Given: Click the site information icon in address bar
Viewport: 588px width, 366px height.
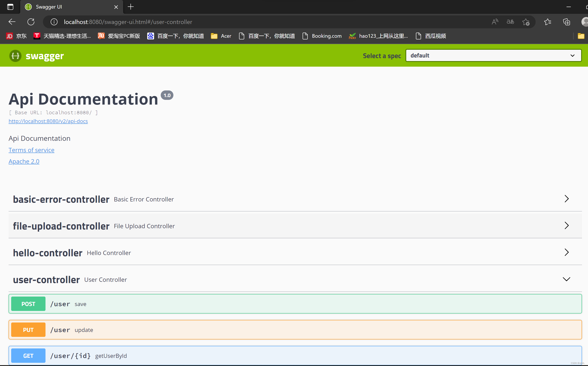Looking at the screenshot, I should point(54,22).
